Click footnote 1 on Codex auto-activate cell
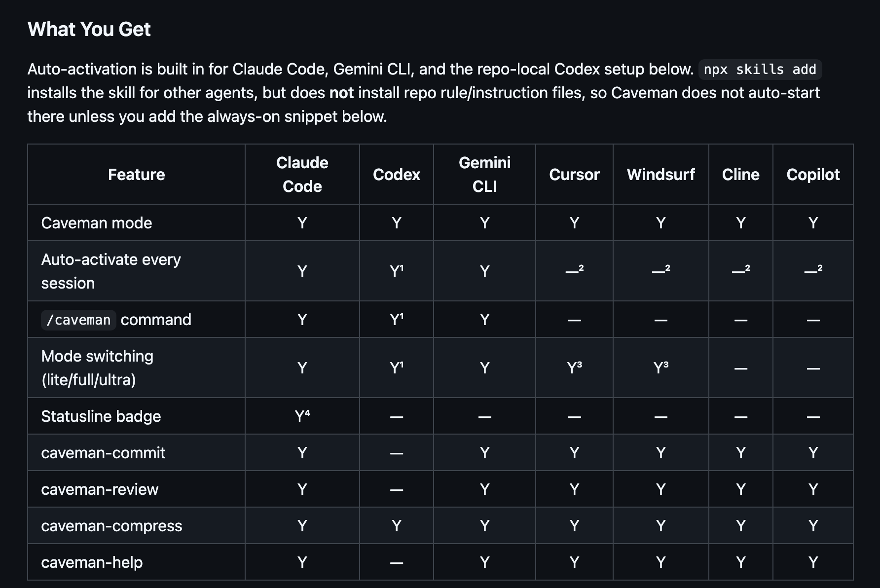 (x=402, y=268)
